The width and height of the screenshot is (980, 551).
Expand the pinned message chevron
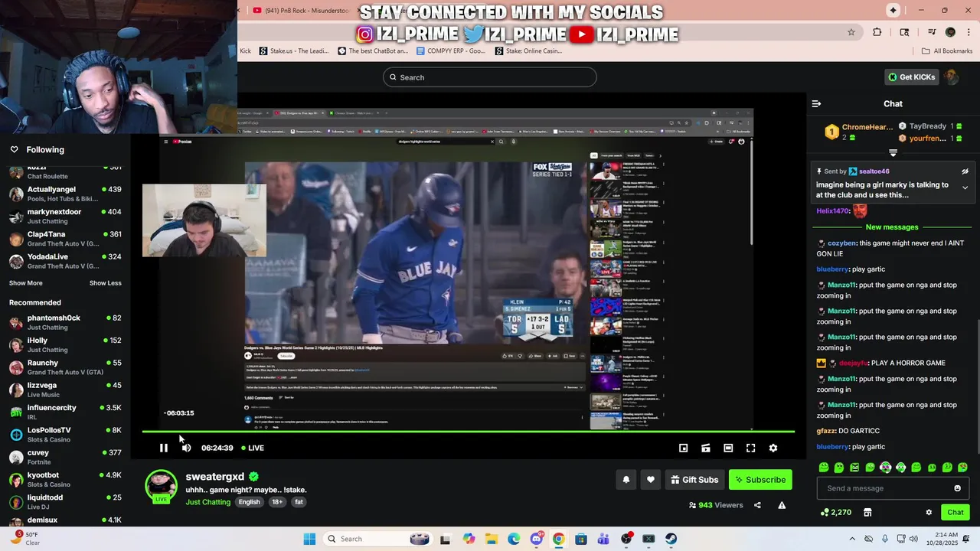point(965,187)
